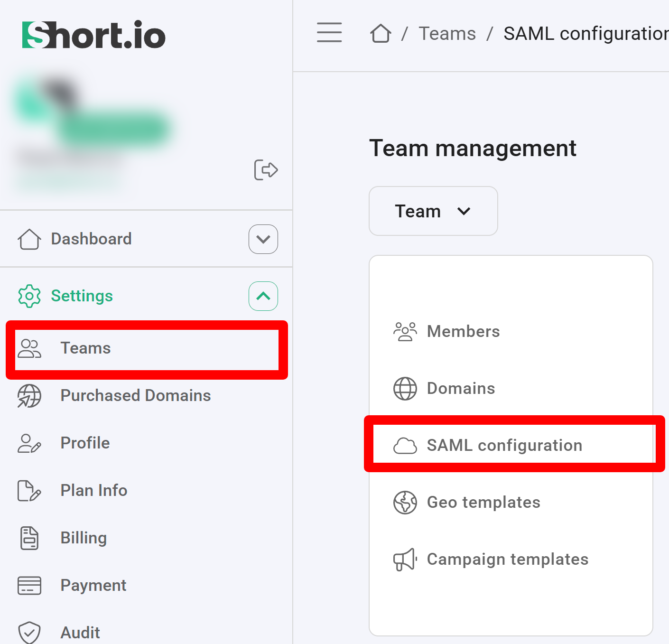Expand the Dashboard chevron
The width and height of the screenshot is (669, 644).
263,239
